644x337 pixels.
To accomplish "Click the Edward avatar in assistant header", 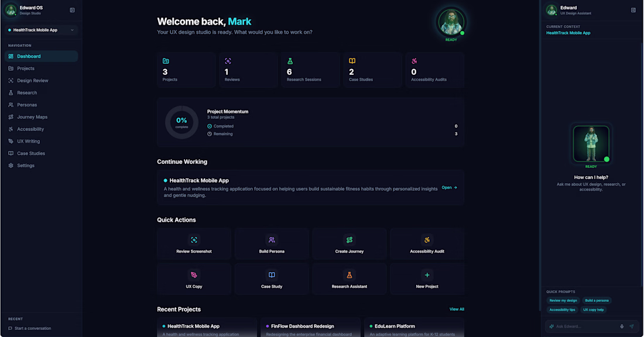I will (551, 10).
